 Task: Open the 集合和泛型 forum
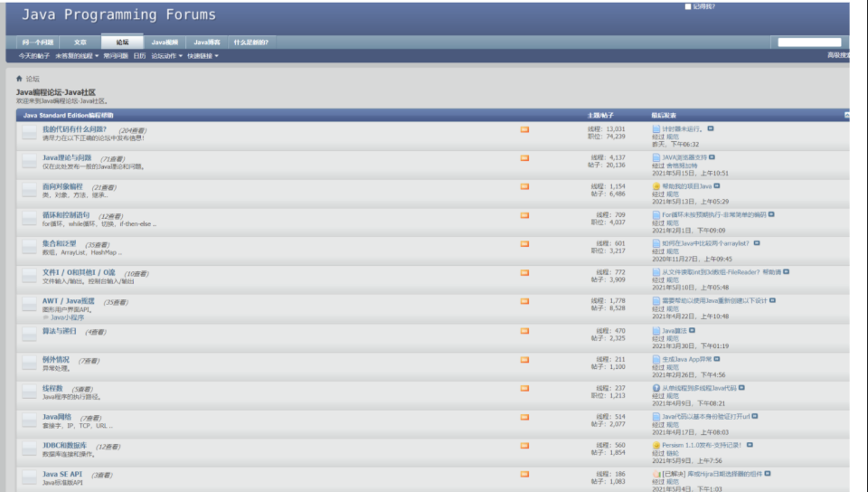60,243
